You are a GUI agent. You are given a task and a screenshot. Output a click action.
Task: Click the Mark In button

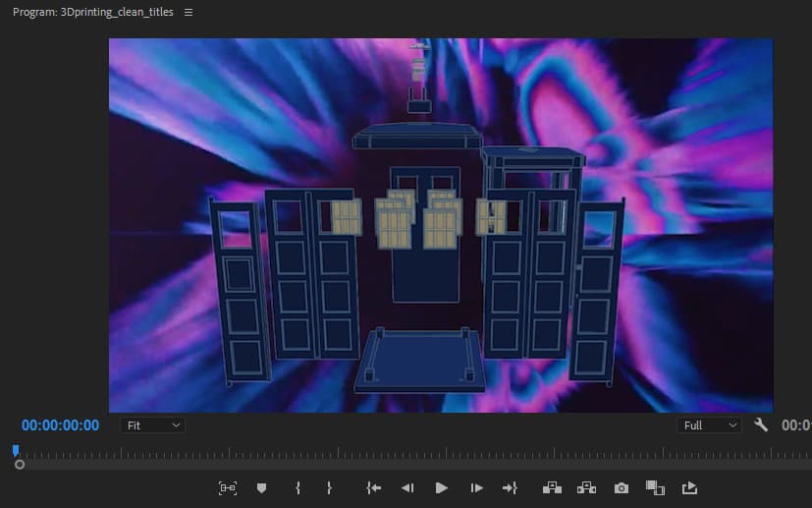pyautogui.click(x=298, y=487)
